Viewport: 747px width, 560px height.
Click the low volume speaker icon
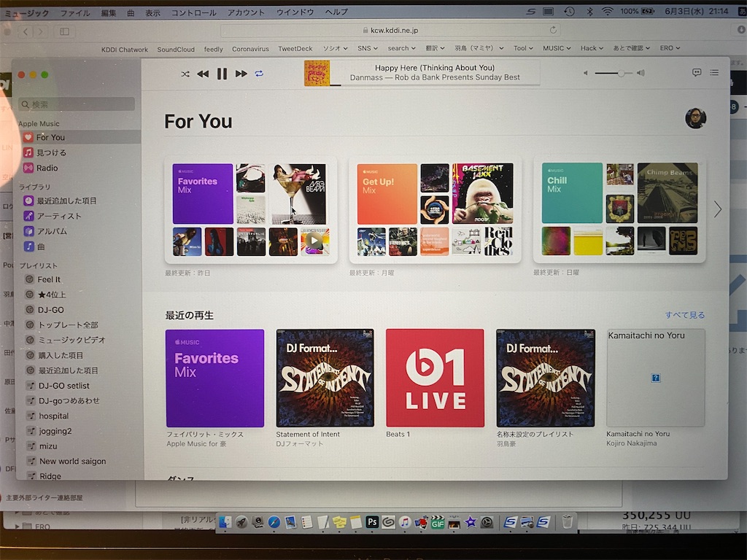click(x=586, y=73)
